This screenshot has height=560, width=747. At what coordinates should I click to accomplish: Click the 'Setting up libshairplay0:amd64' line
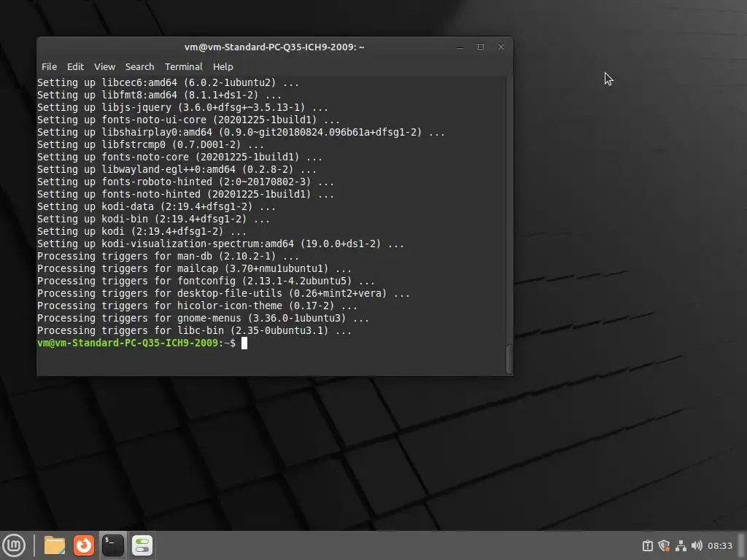[241, 133]
